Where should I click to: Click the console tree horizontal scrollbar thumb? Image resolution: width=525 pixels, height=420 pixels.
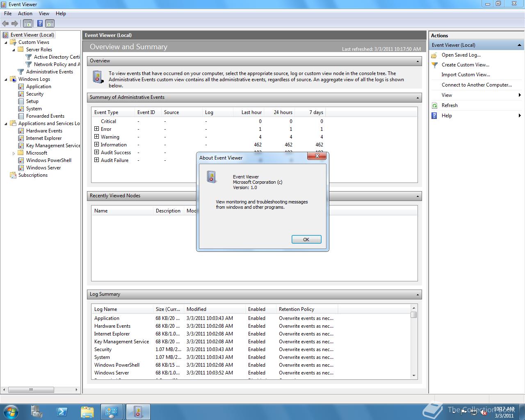click(x=31, y=390)
